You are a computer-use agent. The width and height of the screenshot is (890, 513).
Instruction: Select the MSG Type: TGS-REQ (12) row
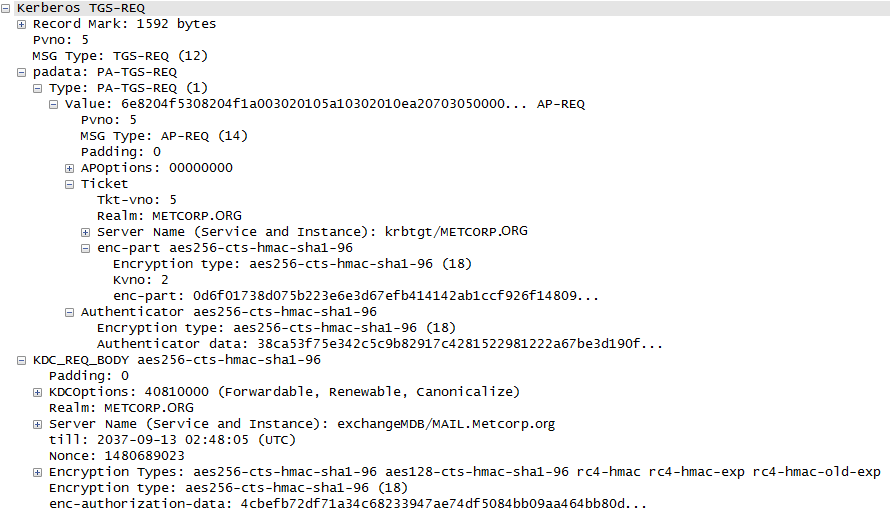click(x=120, y=56)
